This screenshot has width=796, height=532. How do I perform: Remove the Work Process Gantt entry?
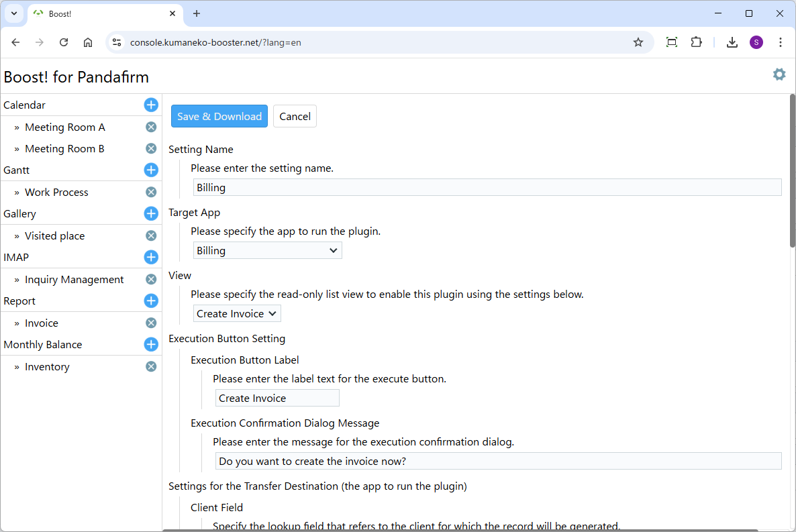(x=151, y=192)
